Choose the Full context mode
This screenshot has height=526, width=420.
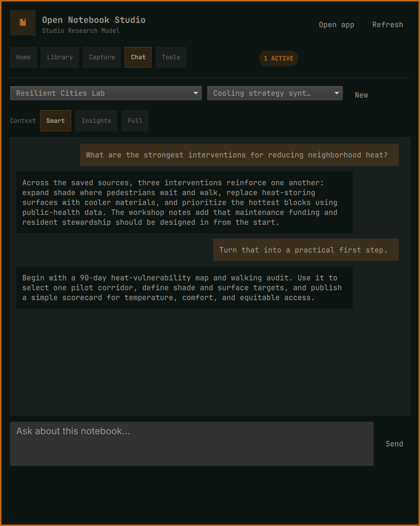click(x=135, y=121)
